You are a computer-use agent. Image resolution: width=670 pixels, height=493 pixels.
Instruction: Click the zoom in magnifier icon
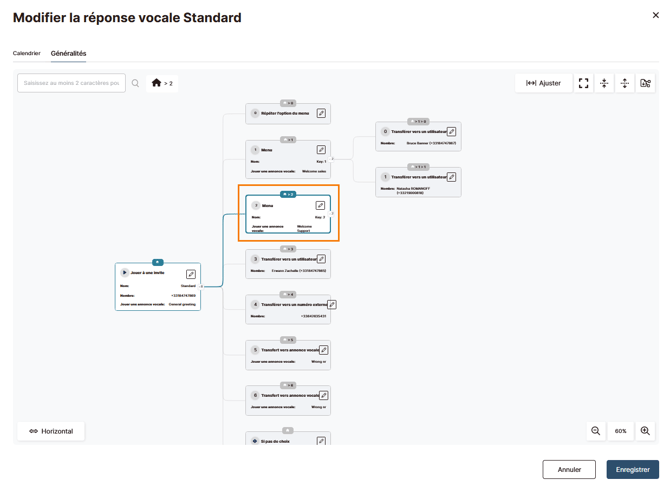pos(645,431)
